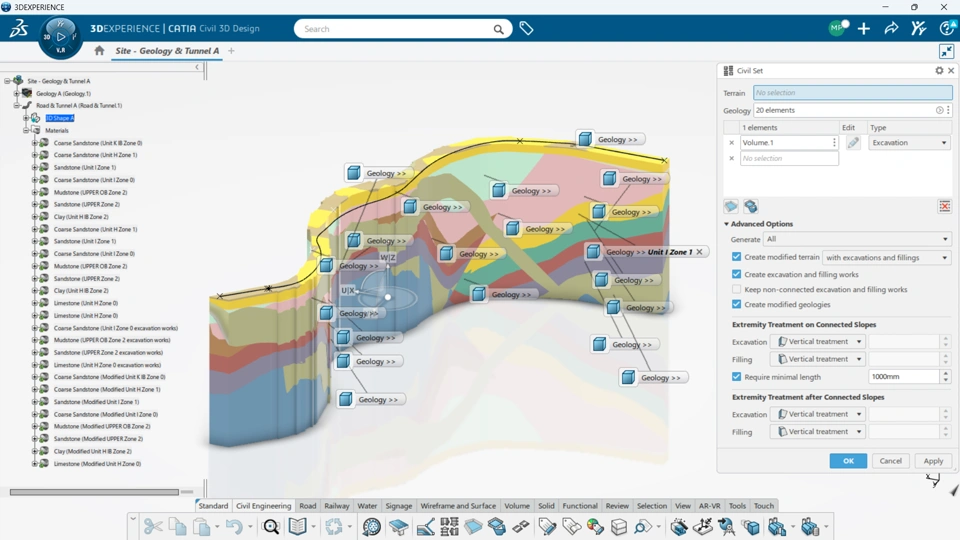The width and height of the screenshot is (960, 540).
Task: Expand Excavation dropdown after Connected Slopes
Action: (x=817, y=414)
